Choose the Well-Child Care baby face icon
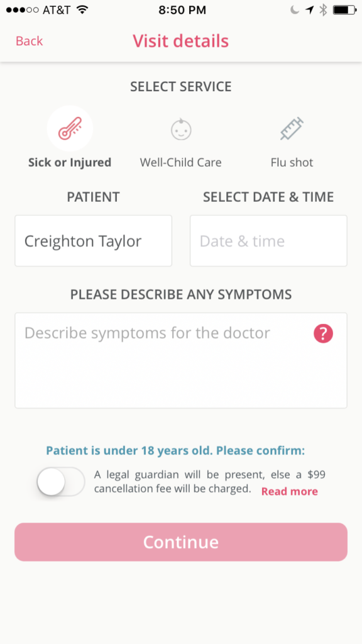The height and width of the screenshot is (644, 362). click(181, 130)
